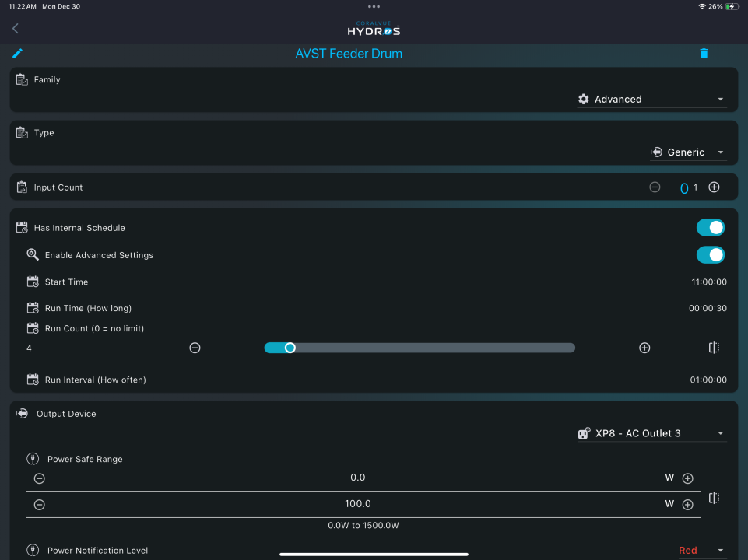This screenshot has width=748, height=560.
Task: Decrease Run Count with minus icon
Action: tap(195, 348)
